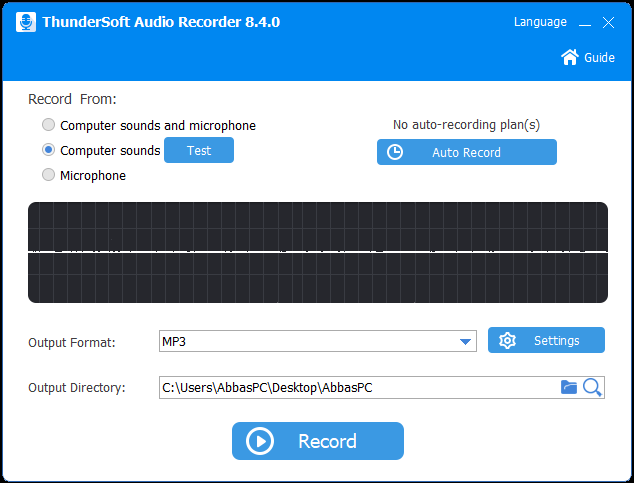Image resolution: width=634 pixels, height=483 pixels.
Task: Open the Guide home icon
Action: click(x=570, y=57)
